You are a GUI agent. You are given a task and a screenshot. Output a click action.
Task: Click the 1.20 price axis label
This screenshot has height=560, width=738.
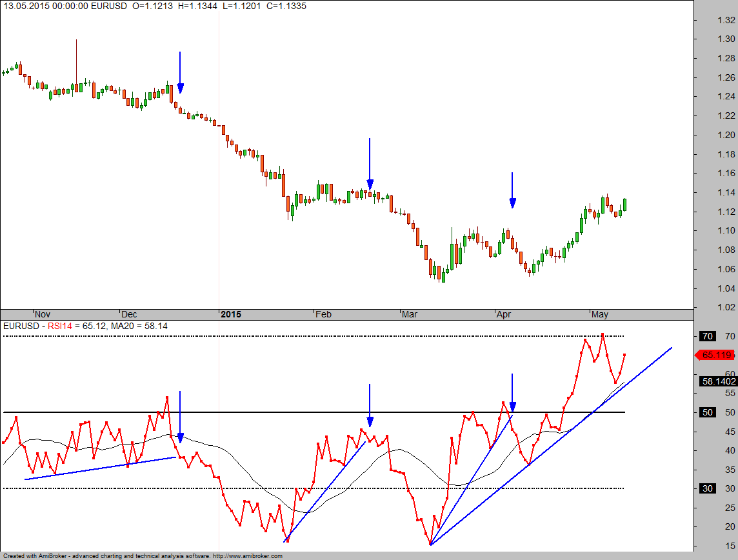(726, 135)
